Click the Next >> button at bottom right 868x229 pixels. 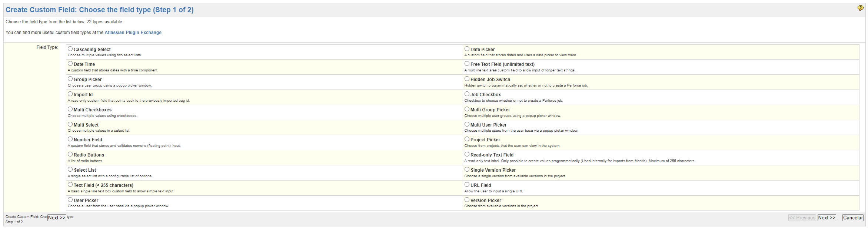[827, 218]
